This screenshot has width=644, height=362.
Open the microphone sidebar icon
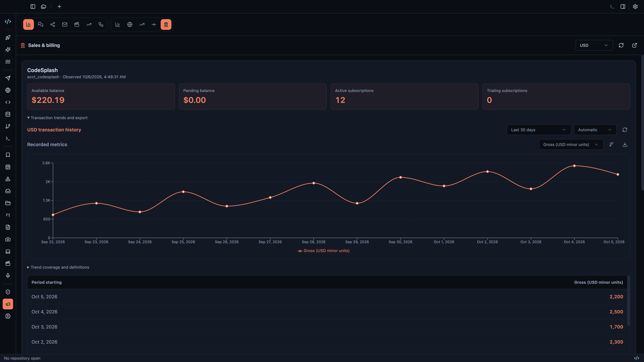click(x=8, y=276)
